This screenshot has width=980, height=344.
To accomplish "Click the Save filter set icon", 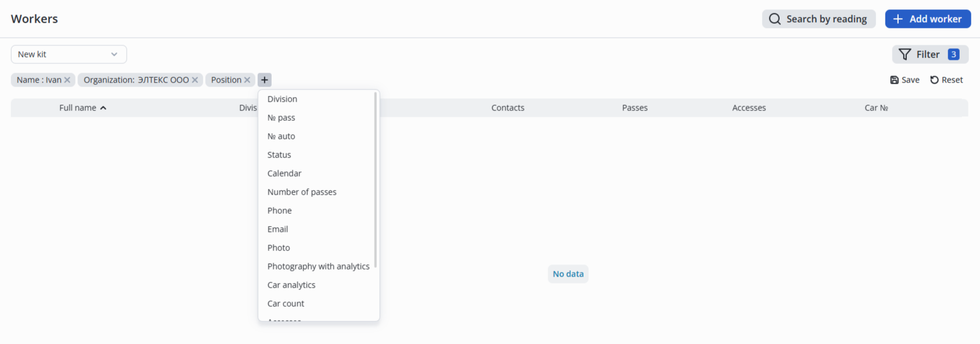I will (x=895, y=80).
